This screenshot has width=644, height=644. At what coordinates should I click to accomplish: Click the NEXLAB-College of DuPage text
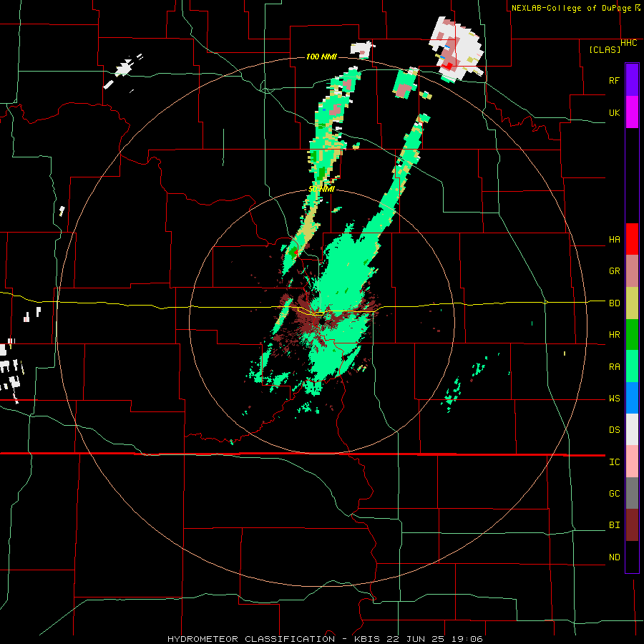571,8
